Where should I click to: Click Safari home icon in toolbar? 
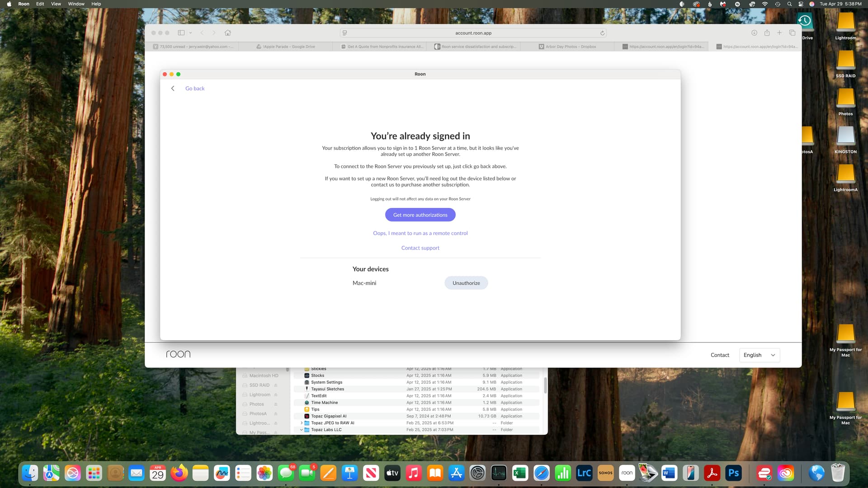(228, 33)
